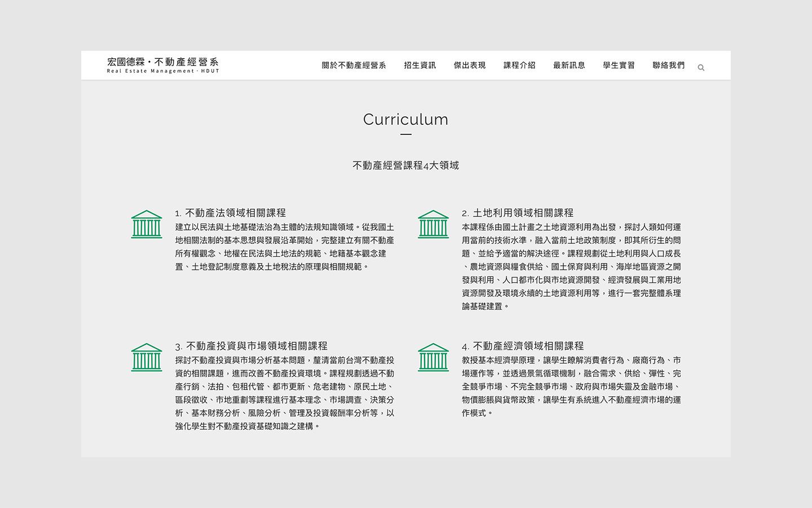Image resolution: width=812 pixels, height=508 pixels.
Task: Click building icon beside 不動產經濟領域相關課程
Action: tap(433, 357)
